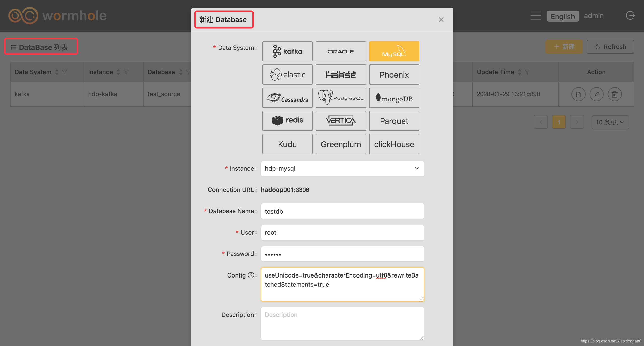Viewport: 644px width, 346px height.
Task: Choose ORACLE data system option
Action: tap(341, 51)
